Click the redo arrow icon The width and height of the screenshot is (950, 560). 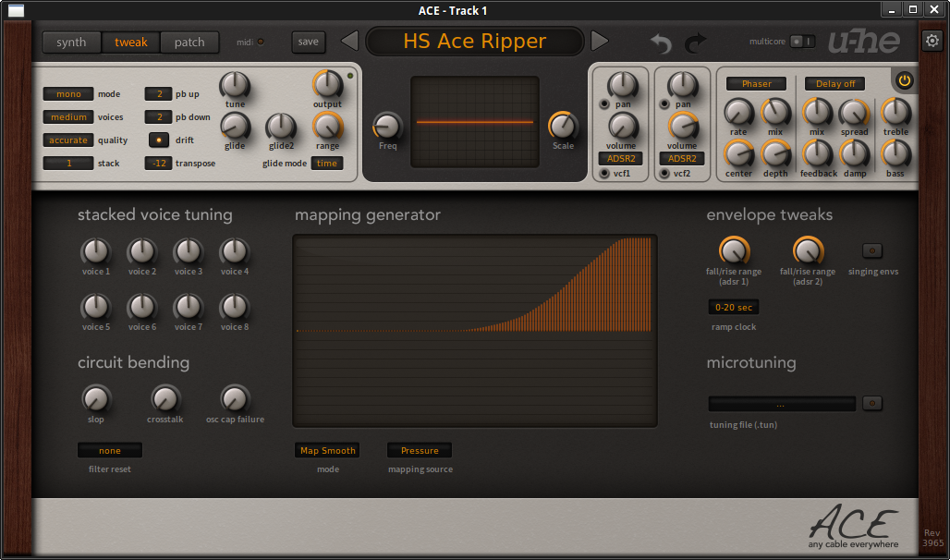point(696,43)
